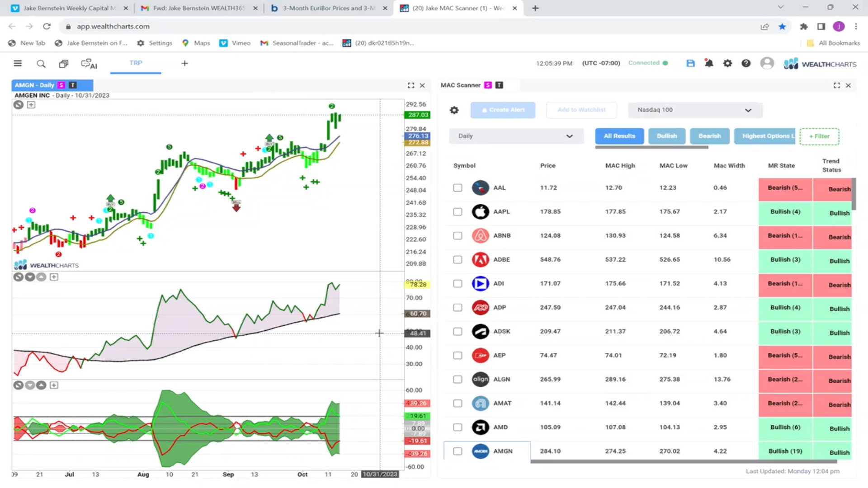The height and width of the screenshot is (488, 868).
Task: Click the Create Alert button
Action: coord(503,110)
